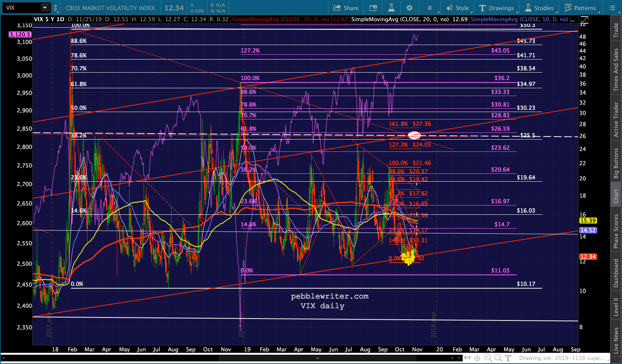Image resolution: width=622 pixels, height=364 pixels.
Task: Click the zoom in magnifier icon
Action: pos(488,358)
